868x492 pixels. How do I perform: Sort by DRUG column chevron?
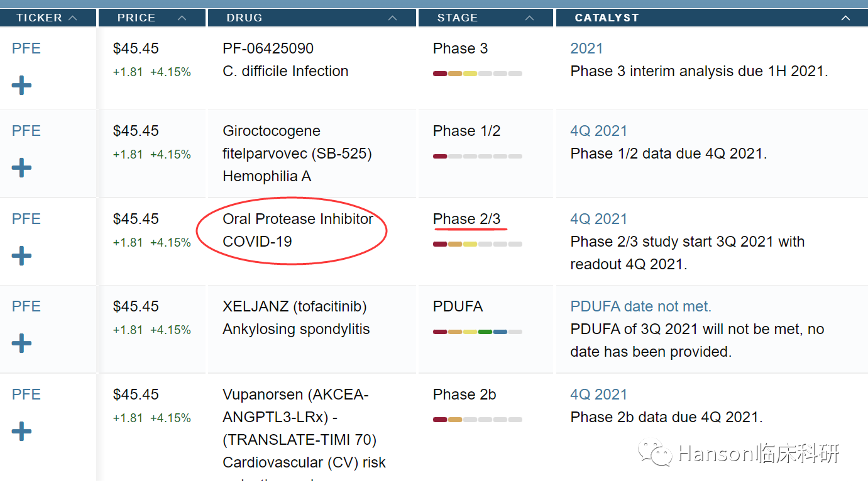393,18
